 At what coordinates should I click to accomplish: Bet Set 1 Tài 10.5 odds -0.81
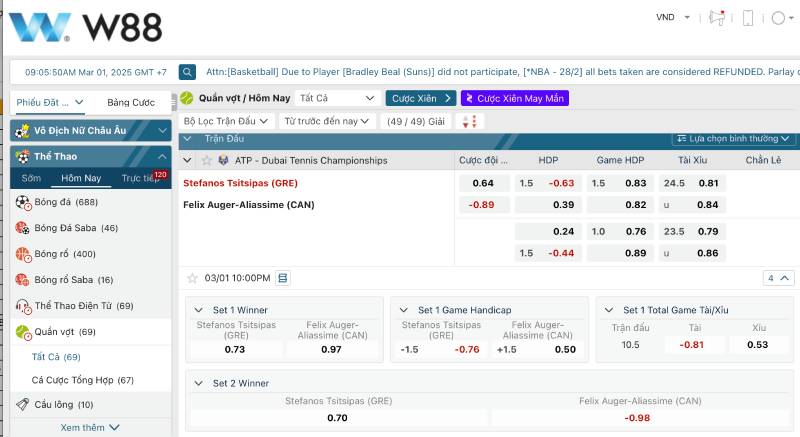click(692, 345)
